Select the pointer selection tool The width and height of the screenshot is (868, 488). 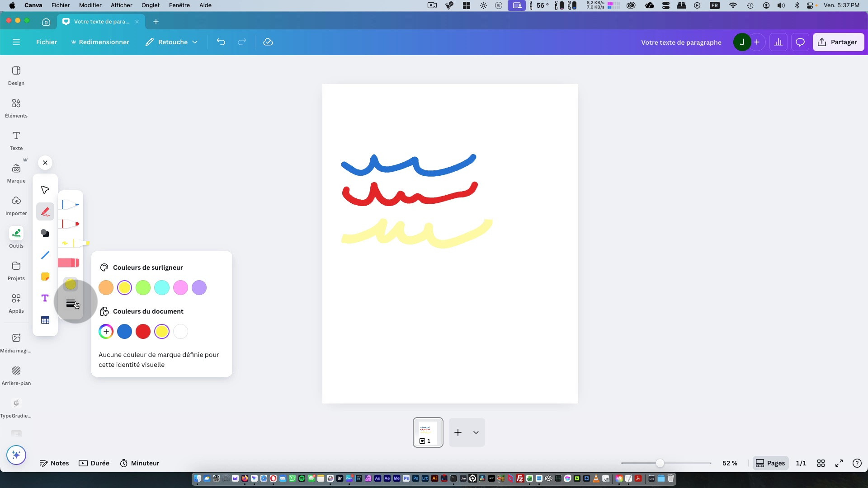coord(45,190)
